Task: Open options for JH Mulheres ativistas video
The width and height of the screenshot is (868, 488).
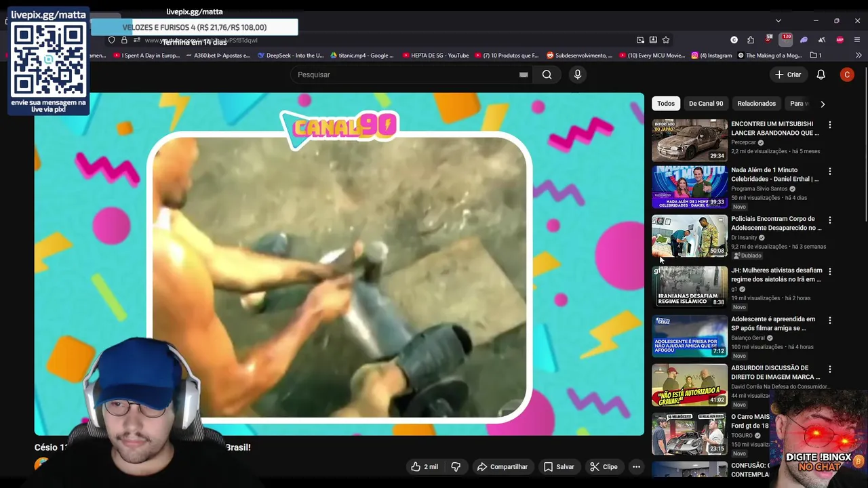Action: [829, 271]
